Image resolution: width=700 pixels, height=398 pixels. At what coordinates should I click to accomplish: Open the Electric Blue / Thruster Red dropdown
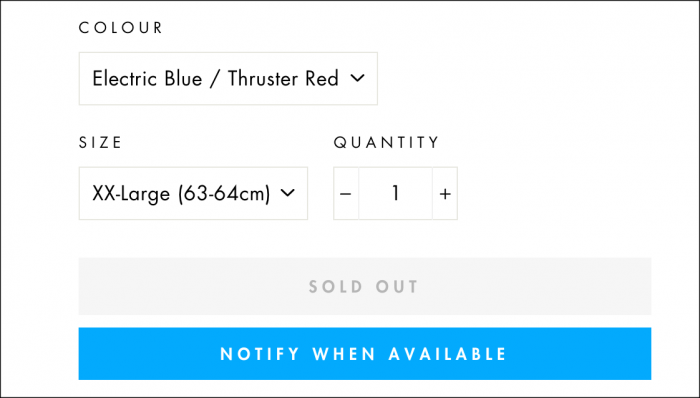pos(228,79)
